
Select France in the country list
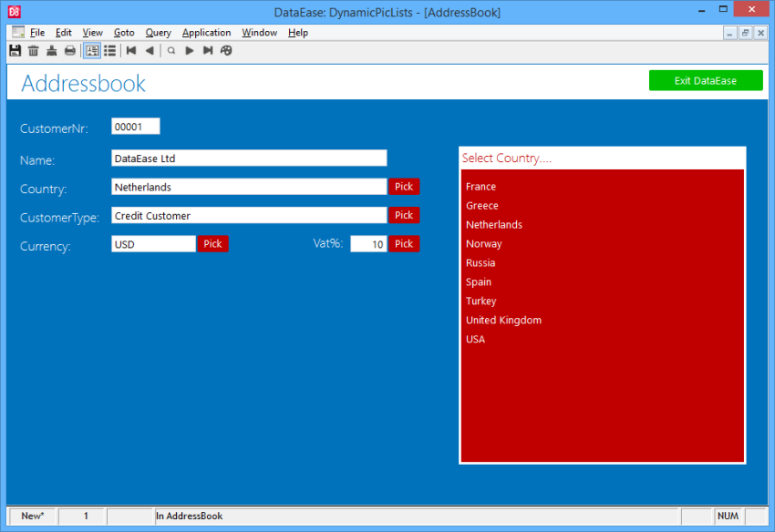(x=480, y=187)
